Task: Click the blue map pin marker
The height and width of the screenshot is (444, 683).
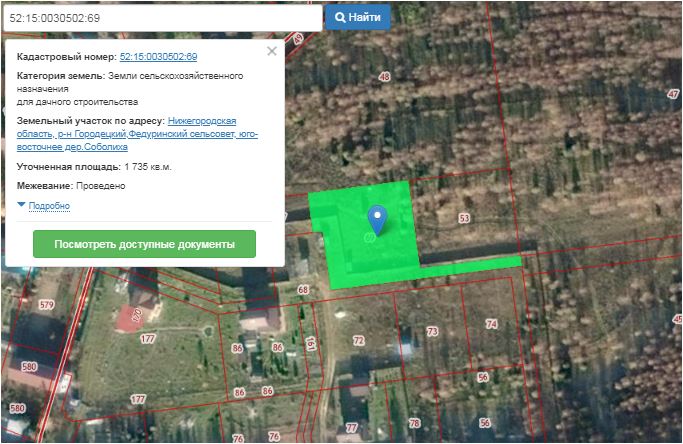Action: coord(377,216)
